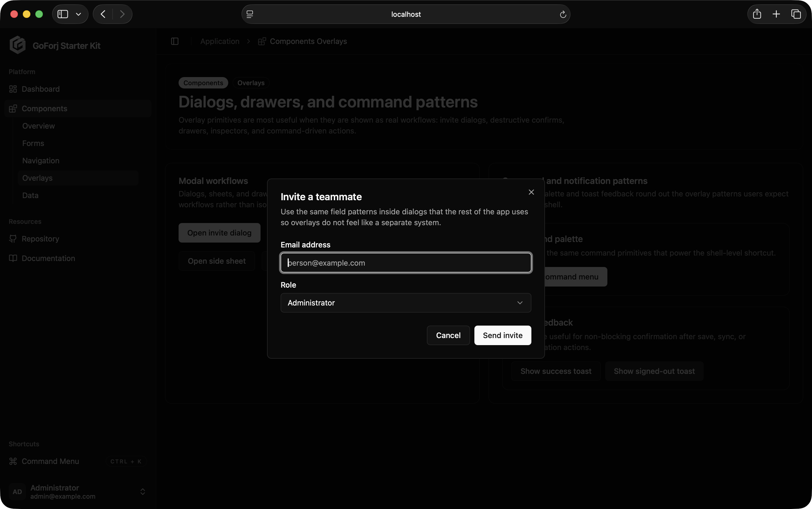Click Components Overlays breadcrumb icon
Screen dimensions: 812x509
pos(262,42)
